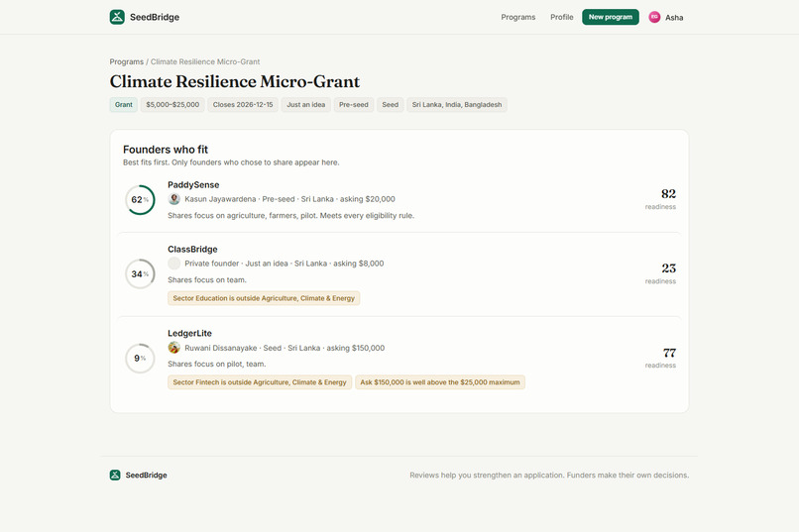Image resolution: width=799 pixels, height=532 pixels.
Task: Click PaddySense 62% fit ring
Action: click(140, 199)
